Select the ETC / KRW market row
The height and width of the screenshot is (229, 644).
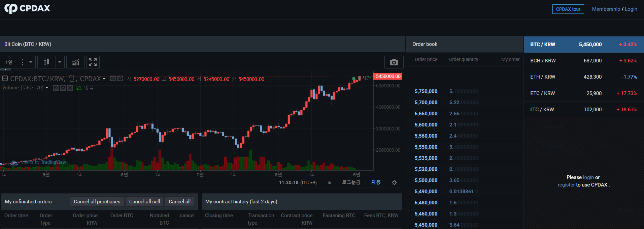pyautogui.click(x=584, y=93)
